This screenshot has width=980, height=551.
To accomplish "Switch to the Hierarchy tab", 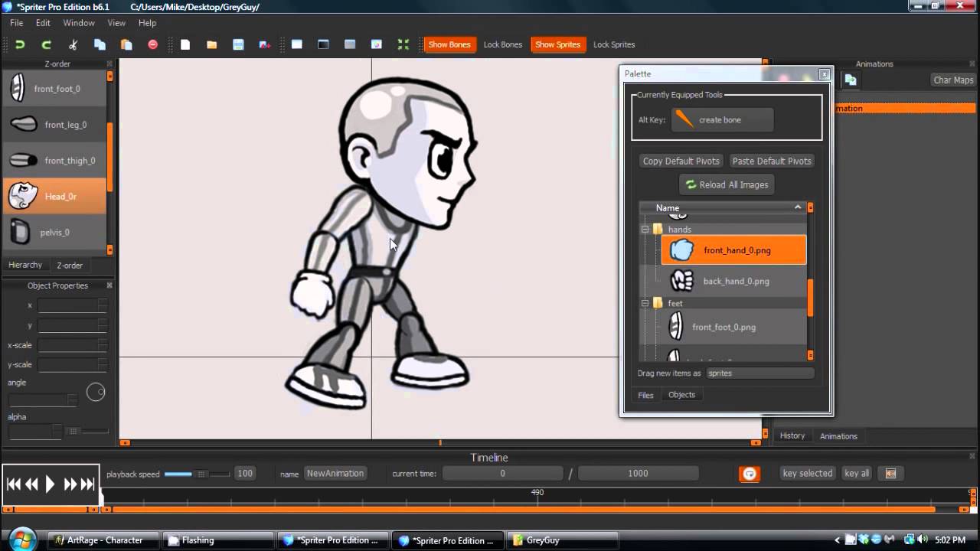I will pos(25,265).
